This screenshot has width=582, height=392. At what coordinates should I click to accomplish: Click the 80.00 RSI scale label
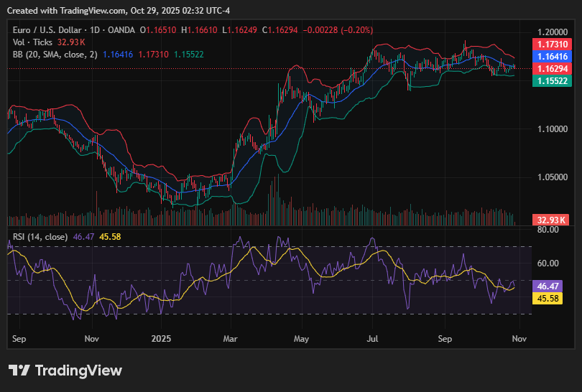click(x=548, y=230)
